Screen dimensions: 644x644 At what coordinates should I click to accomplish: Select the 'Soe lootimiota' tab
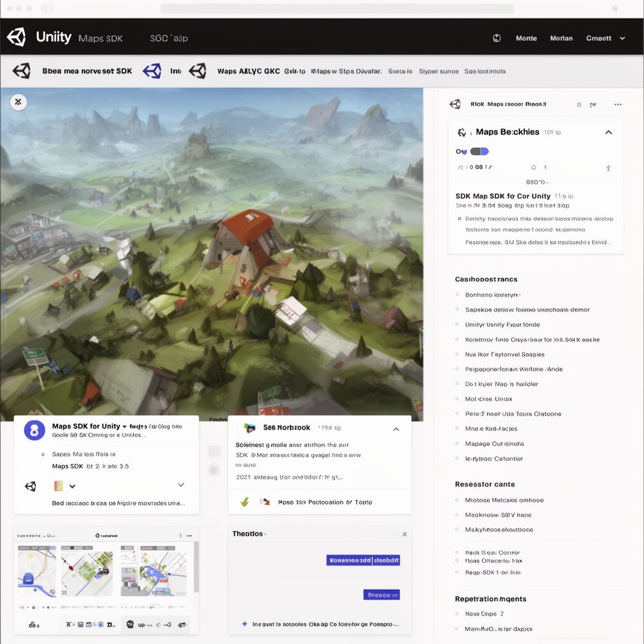point(485,71)
